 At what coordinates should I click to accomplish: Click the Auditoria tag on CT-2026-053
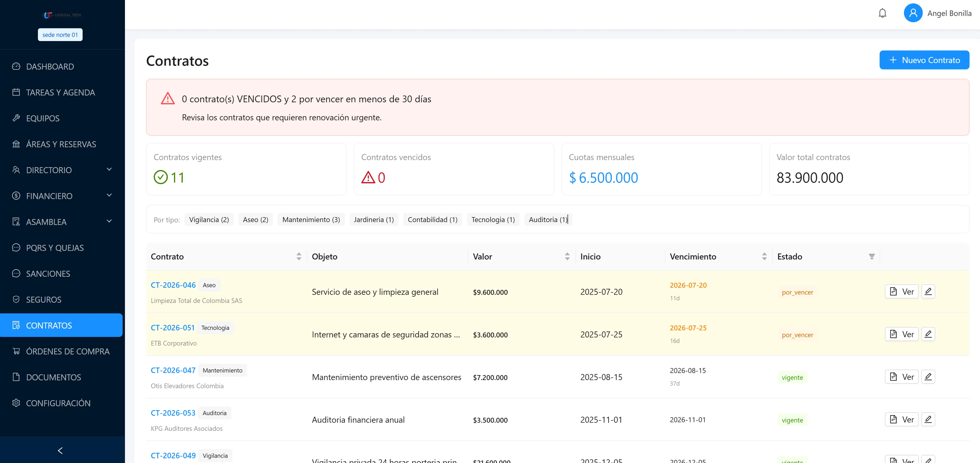[215, 413]
